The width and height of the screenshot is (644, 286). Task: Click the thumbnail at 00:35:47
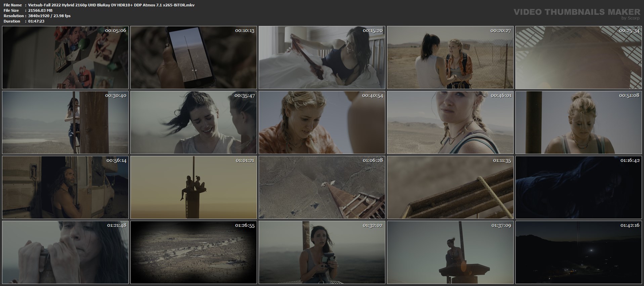click(194, 122)
